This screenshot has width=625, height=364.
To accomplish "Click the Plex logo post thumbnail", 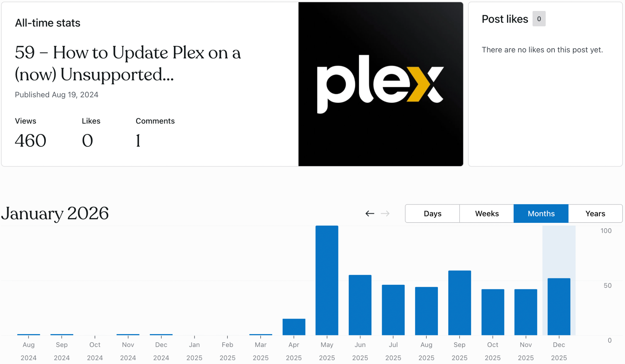I will 381,84.
